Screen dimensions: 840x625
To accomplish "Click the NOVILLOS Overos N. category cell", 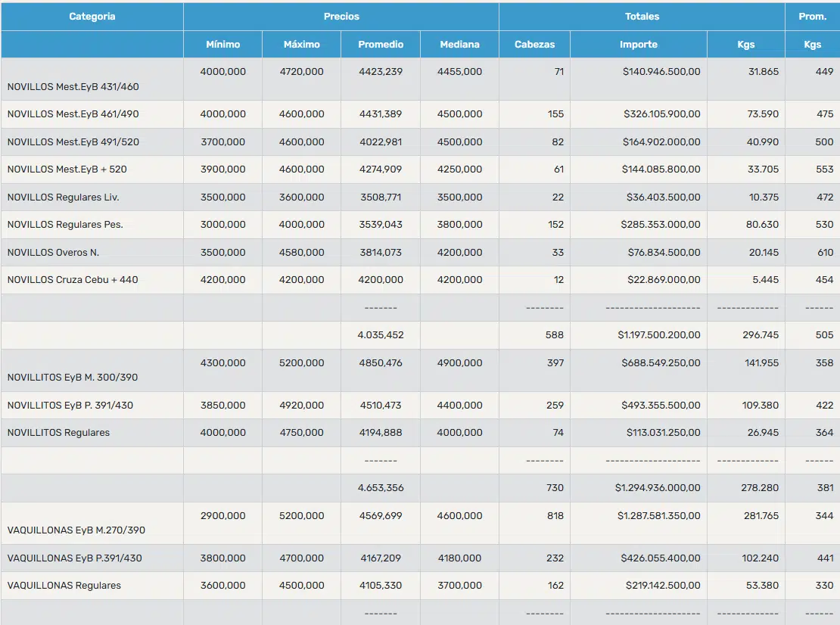I will (92, 252).
